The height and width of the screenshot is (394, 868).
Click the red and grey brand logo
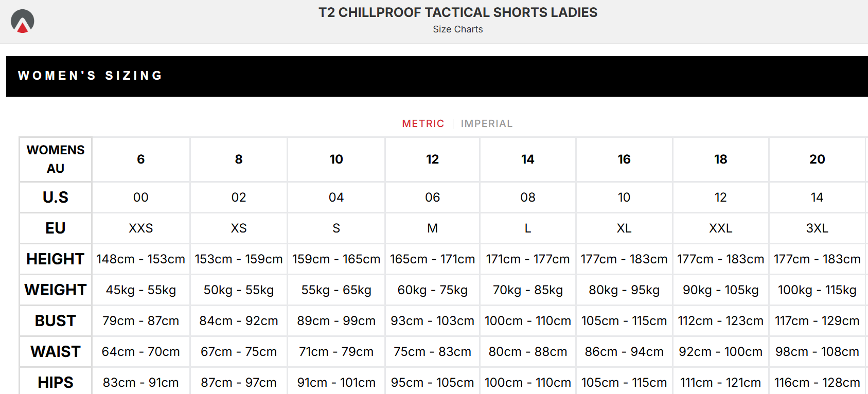click(x=23, y=22)
